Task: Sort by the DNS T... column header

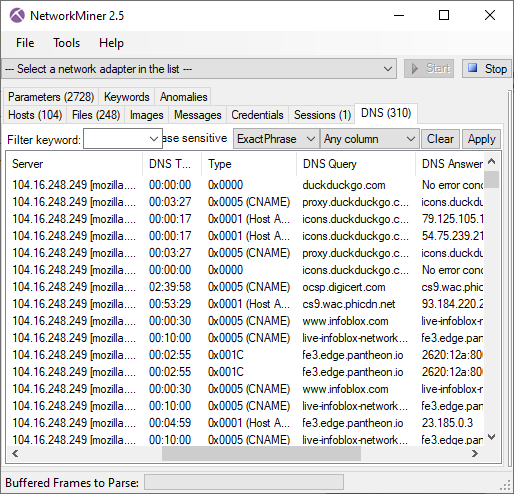Action: tap(172, 164)
